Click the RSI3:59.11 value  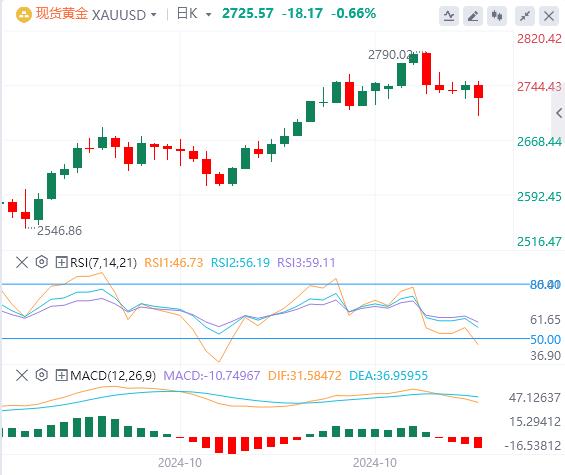tap(306, 262)
